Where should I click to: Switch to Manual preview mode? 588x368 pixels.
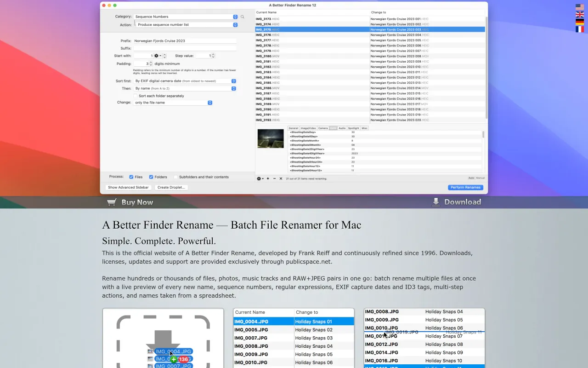pyautogui.click(x=480, y=178)
